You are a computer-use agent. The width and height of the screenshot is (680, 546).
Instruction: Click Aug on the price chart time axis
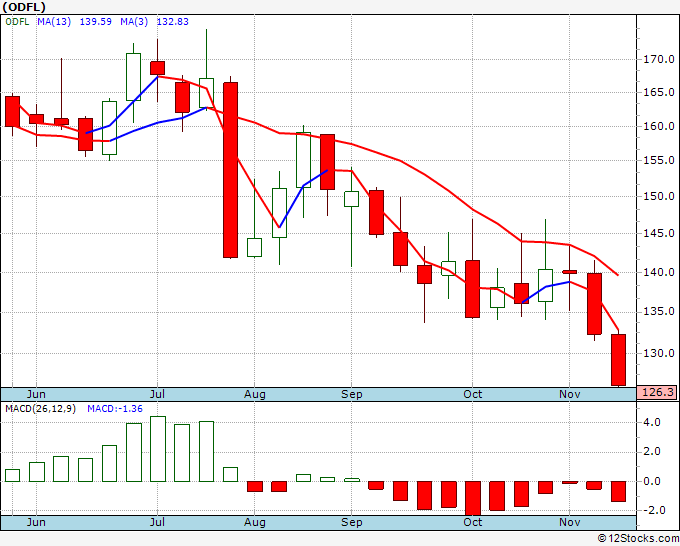(255, 394)
